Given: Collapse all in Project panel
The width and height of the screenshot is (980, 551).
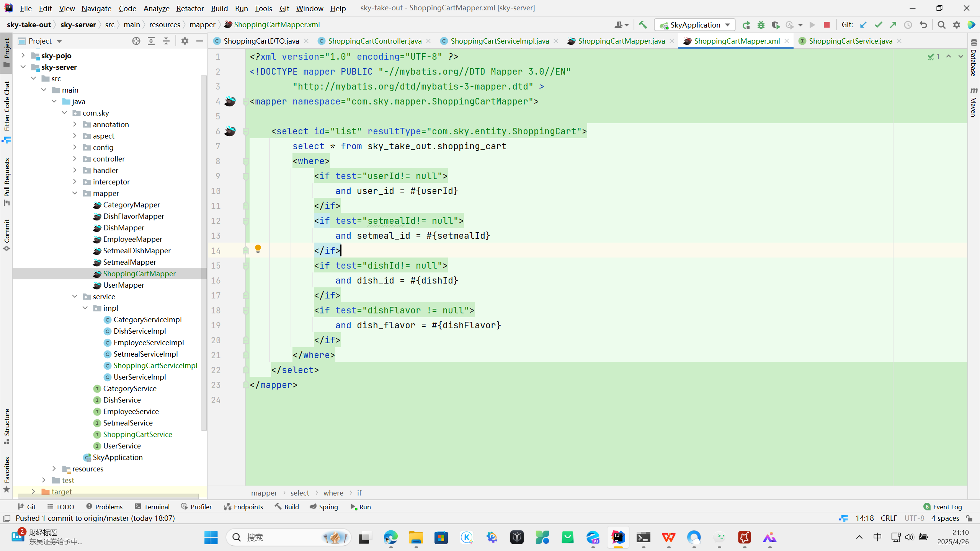Looking at the screenshot, I should pyautogui.click(x=166, y=41).
